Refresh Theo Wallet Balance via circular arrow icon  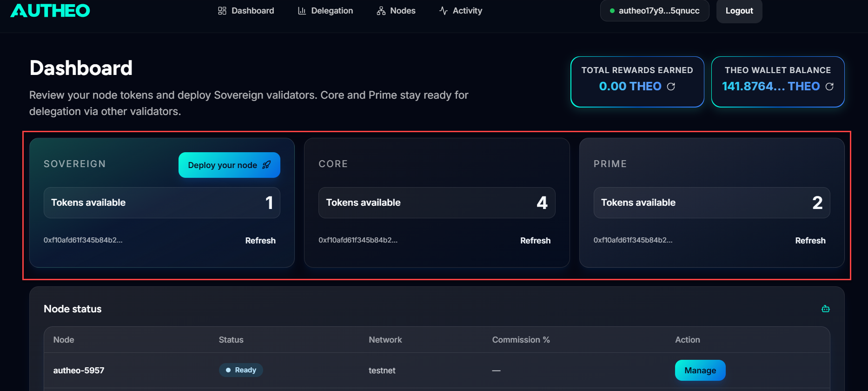coord(829,87)
